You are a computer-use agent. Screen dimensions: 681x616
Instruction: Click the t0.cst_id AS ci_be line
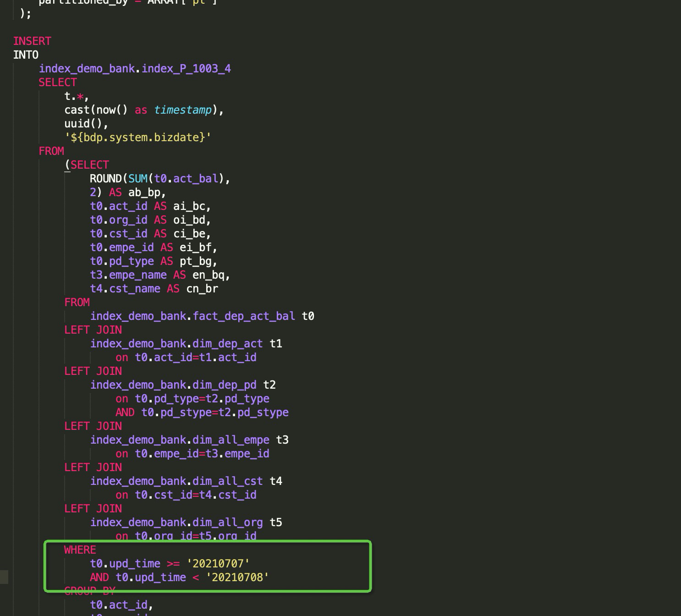click(150, 234)
